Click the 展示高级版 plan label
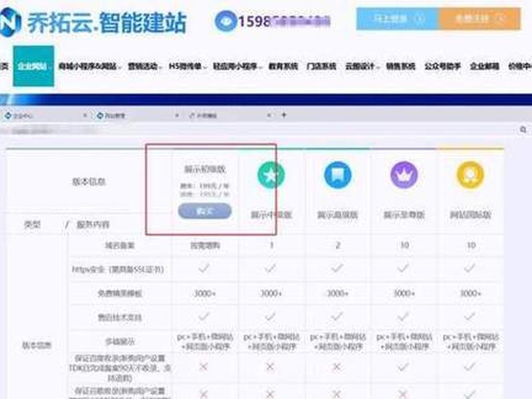This screenshot has width=532, height=399. point(338,215)
